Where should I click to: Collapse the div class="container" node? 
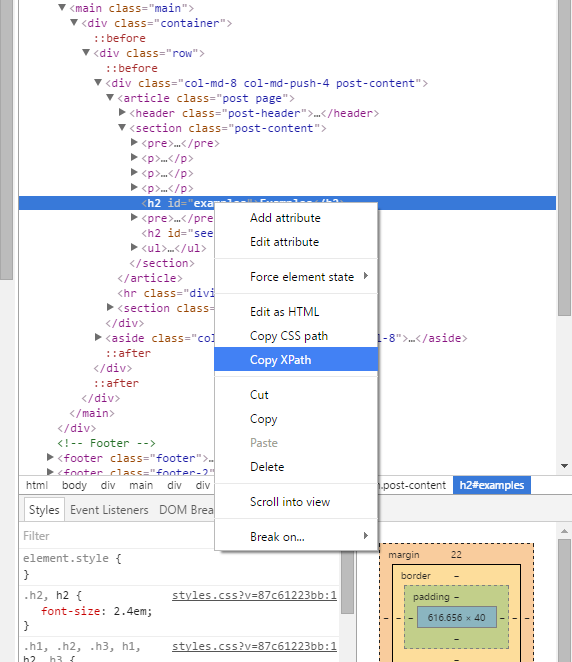74,22
